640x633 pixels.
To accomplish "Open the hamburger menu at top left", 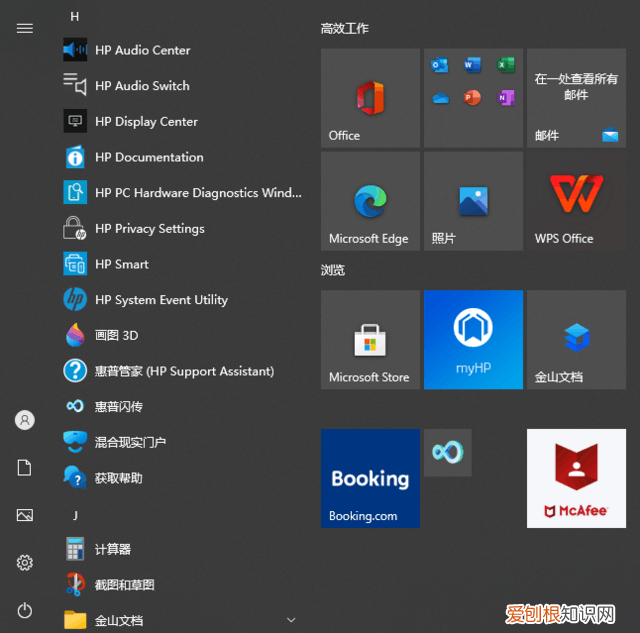I will (25, 28).
